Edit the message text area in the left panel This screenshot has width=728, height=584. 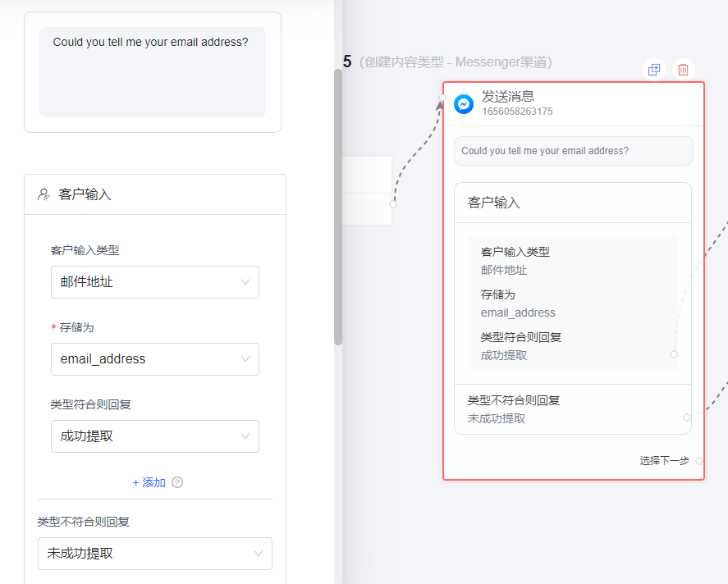(153, 72)
